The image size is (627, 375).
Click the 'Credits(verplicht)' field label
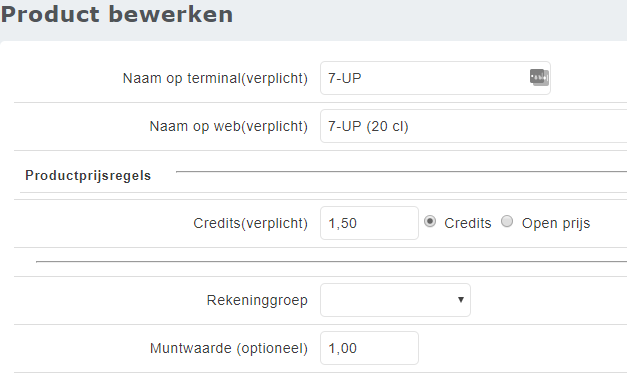pyautogui.click(x=251, y=223)
